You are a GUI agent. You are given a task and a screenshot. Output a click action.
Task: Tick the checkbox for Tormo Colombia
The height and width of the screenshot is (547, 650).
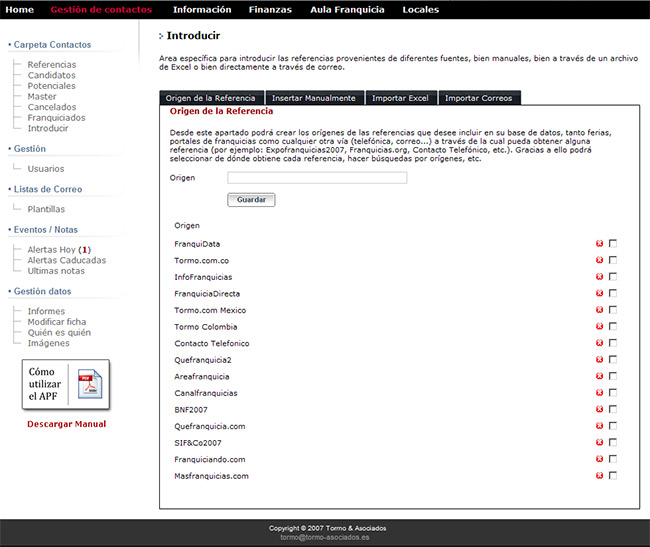[x=613, y=326]
